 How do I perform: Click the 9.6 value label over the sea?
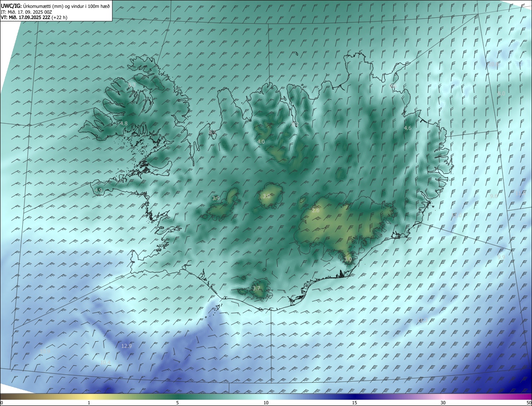[x=494, y=196]
